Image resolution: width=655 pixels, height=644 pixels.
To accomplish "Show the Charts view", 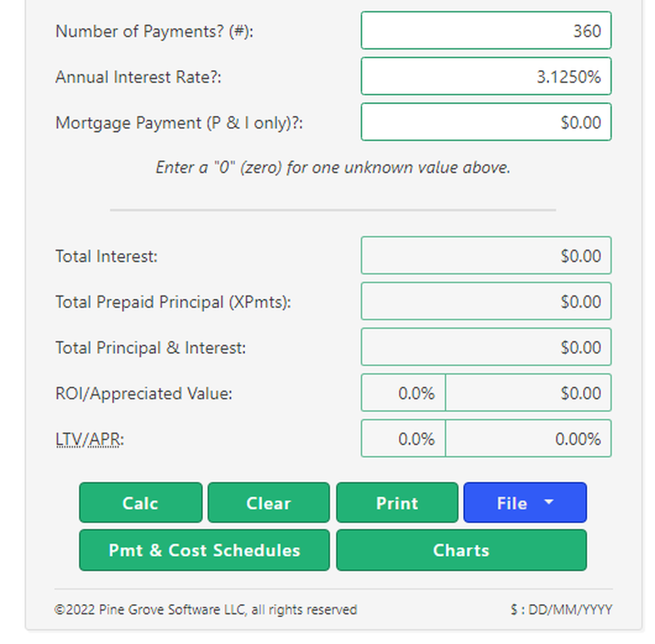I will [461, 550].
